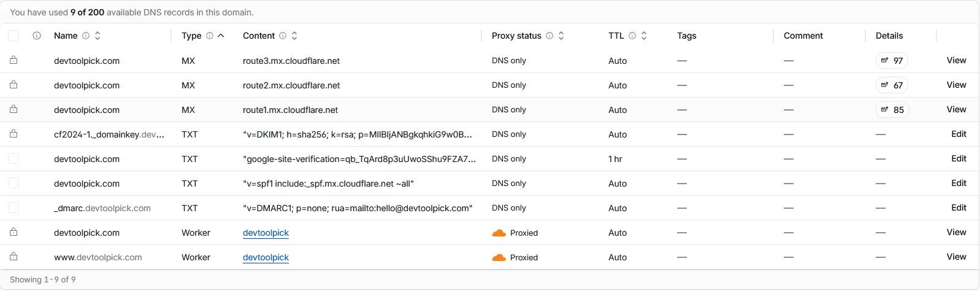Click the Comment column header
The image size is (980, 291).
pos(803,36)
